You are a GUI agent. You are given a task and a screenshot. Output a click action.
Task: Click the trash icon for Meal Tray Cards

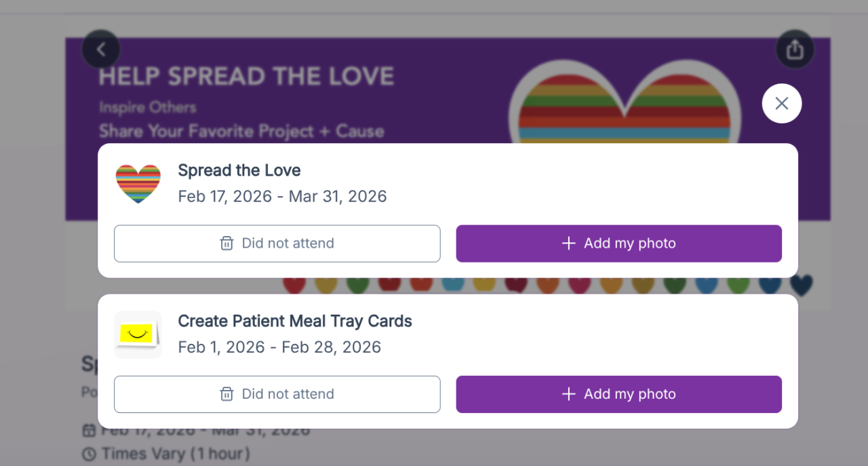click(x=227, y=394)
